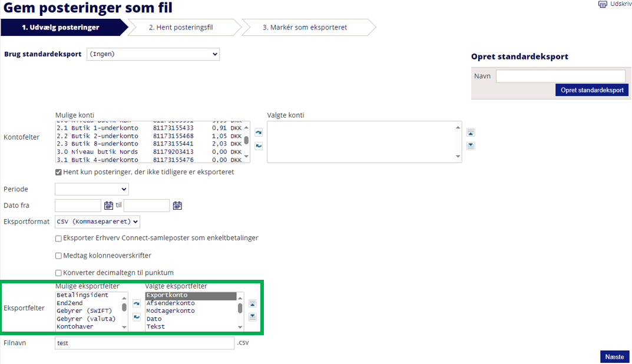Remove the selected field from Valgte eksportfelter

pos(137,317)
